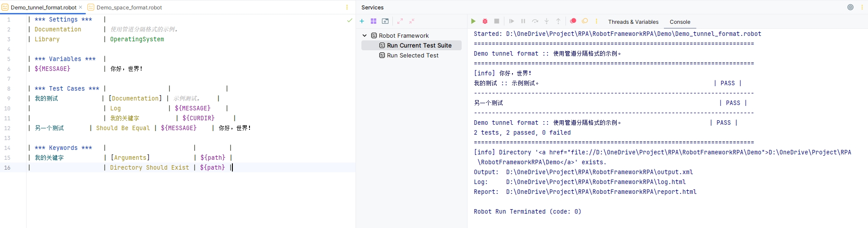Click the View Breakpoints red circles icon
The width and height of the screenshot is (868, 228).
point(573,21)
